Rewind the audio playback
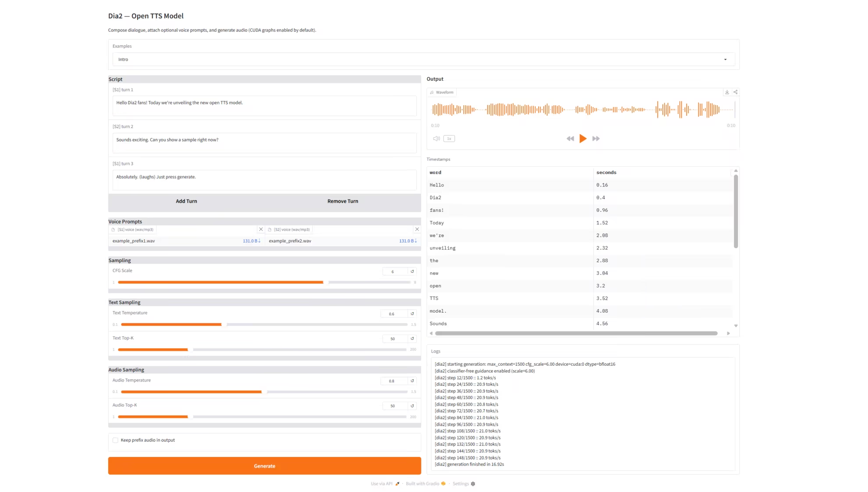The image size is (868, 492). tap(570, 139)
